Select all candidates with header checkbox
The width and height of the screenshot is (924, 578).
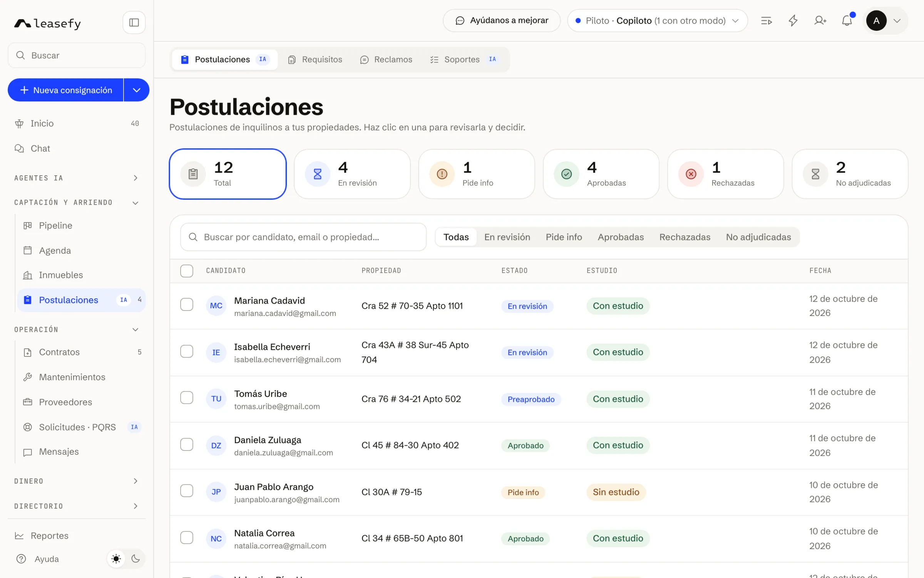point(187,271)
